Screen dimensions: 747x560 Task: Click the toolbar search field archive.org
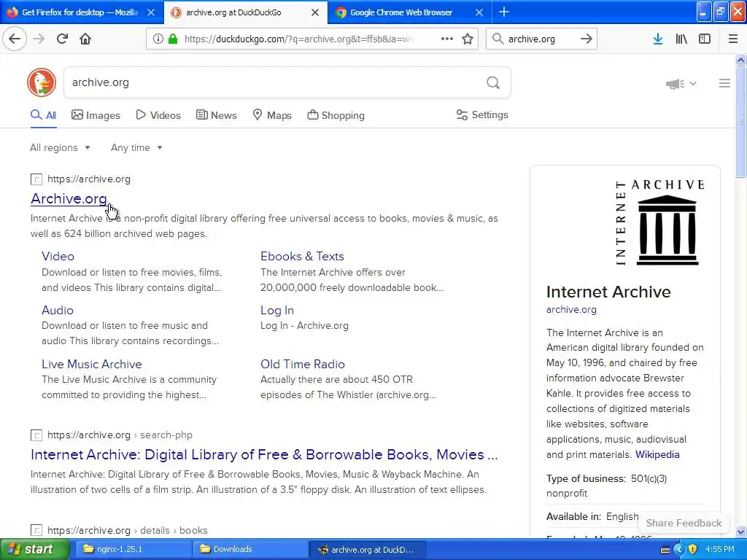coord(541,39)
